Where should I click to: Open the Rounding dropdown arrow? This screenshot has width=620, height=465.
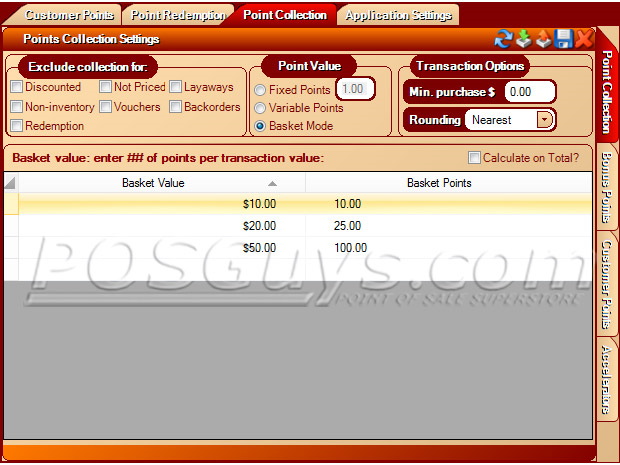(544, 119)
